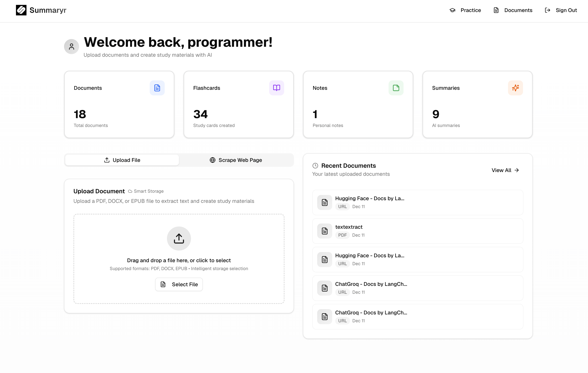Click the Smart Storage cloud icon
The width and height of the screenshot is (588, 373).
tap(130, 191)
